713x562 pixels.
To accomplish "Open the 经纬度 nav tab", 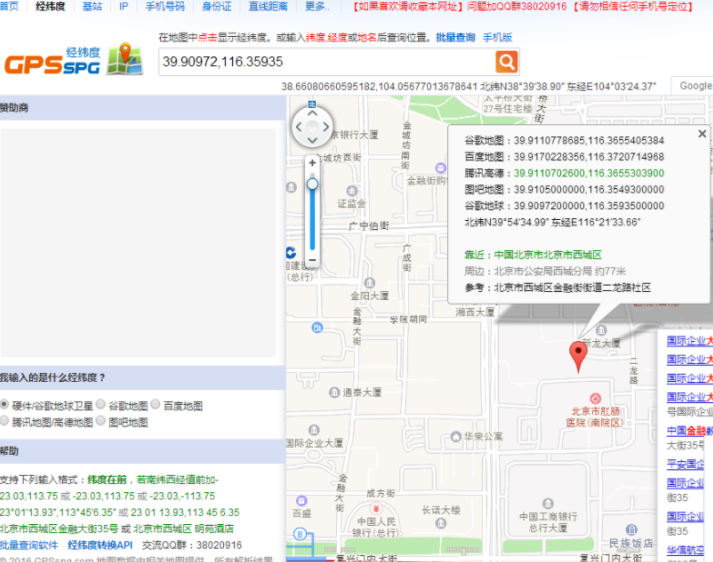I will pyautogui.click(x=50, y=6).
